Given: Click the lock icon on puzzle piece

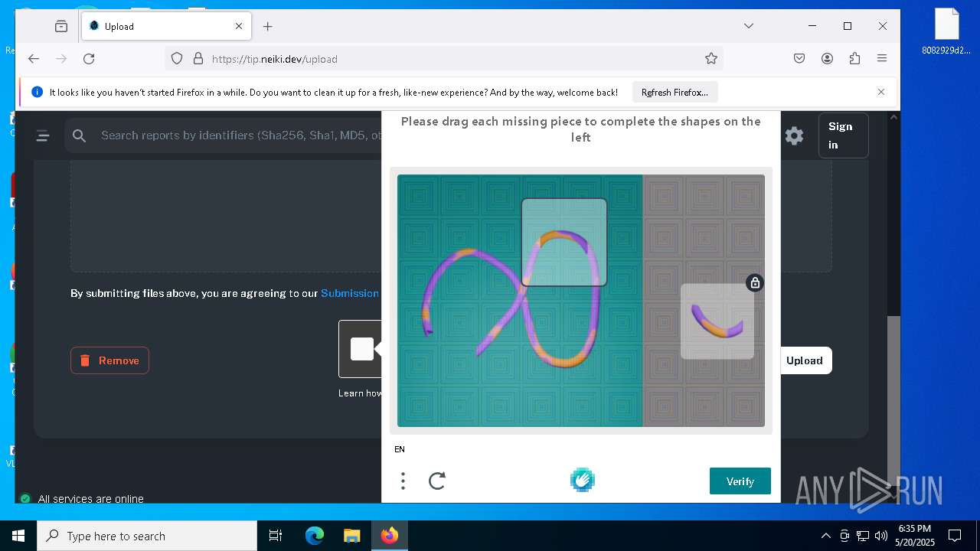Looking at the screenshot, I should pos(755,283).
